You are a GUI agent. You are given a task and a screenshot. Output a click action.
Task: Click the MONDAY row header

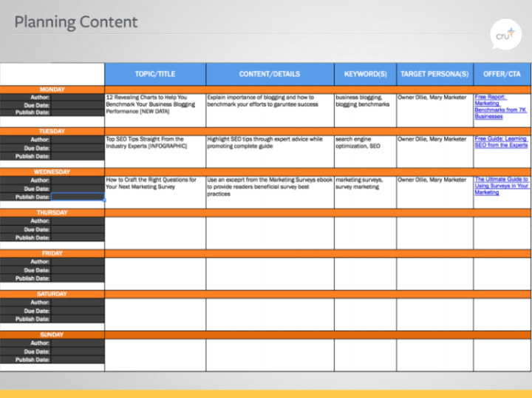(52, 90)
